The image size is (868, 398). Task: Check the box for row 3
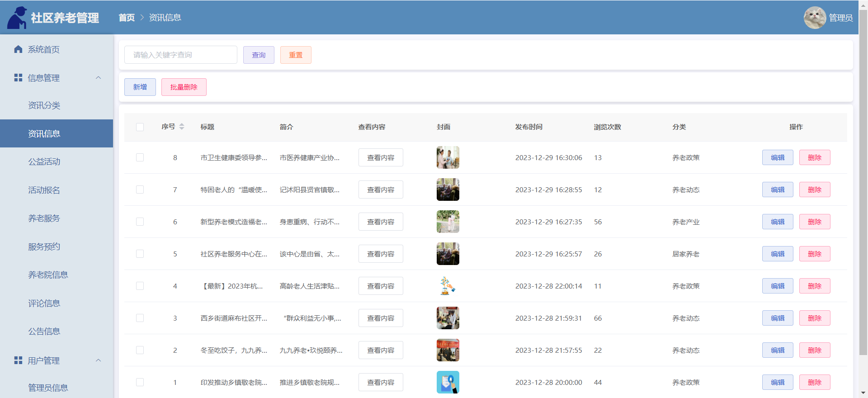click(x=140, y=318)
